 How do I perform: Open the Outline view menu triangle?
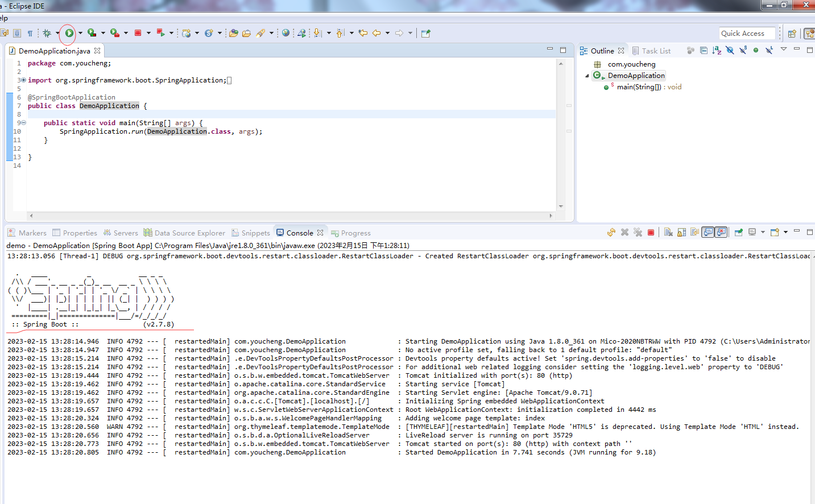(784, 49)
